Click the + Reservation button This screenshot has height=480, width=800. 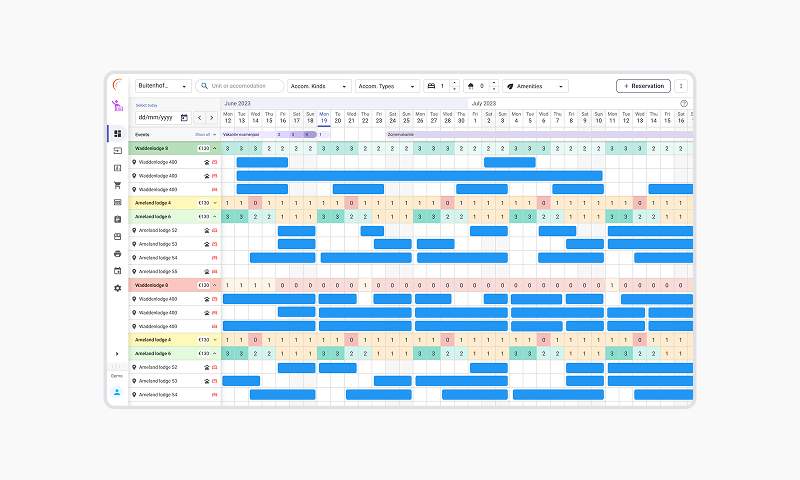coord(643,86)
